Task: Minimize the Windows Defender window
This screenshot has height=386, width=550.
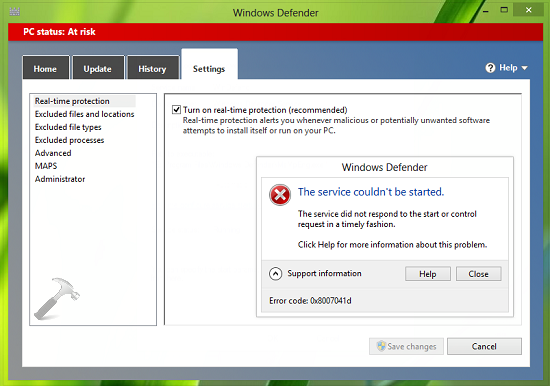Action: 486,11
